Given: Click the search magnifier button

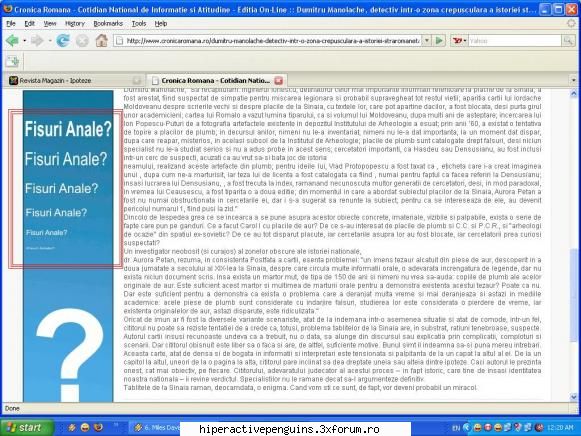Looking at the screenshot, I should [x=568, y=40].
